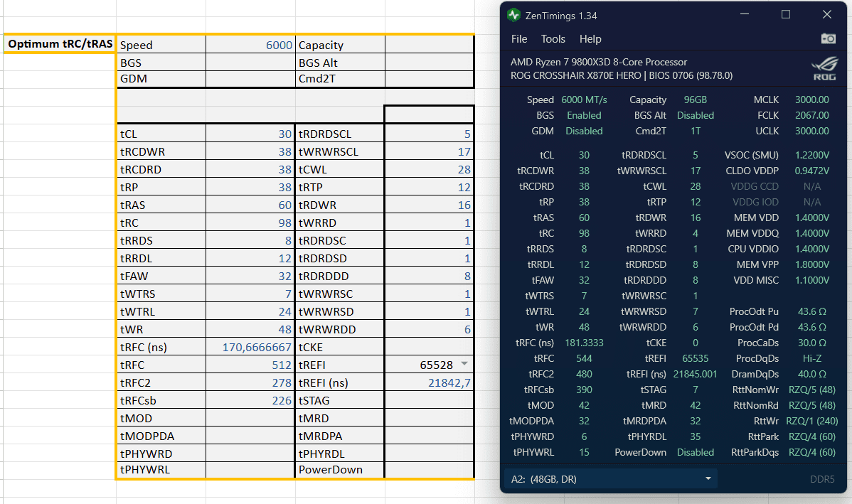Click the Speed value 6000 MT/s in ZenTimings
This screenshot has width=852, height=504.
[584, 100]
